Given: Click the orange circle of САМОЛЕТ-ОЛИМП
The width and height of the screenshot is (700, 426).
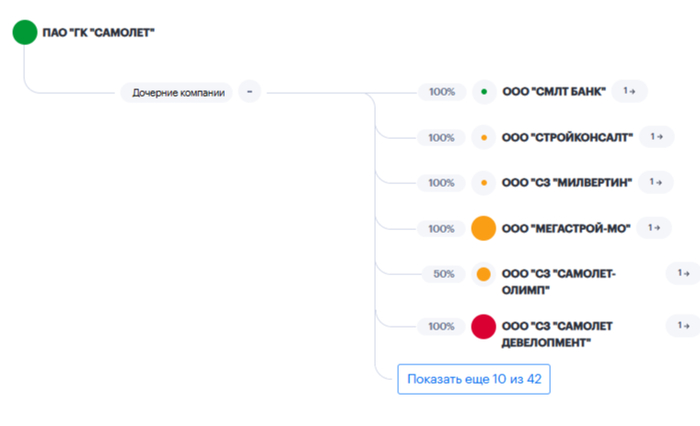Looking at the screenshot, I should coord(484,274).
